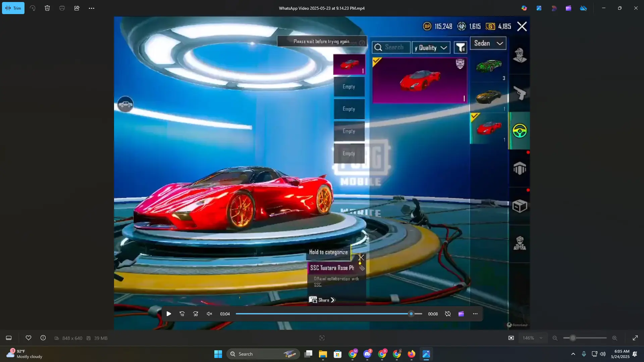Expand the 146% zoom dropdown
The height and width of the screenshot is (362, 644).
[x=533, y=338]
